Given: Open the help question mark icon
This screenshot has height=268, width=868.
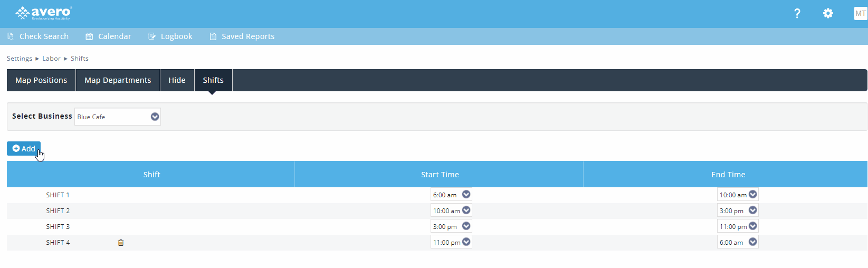Looking at the screenshot, I should click(x=797, y=14).
